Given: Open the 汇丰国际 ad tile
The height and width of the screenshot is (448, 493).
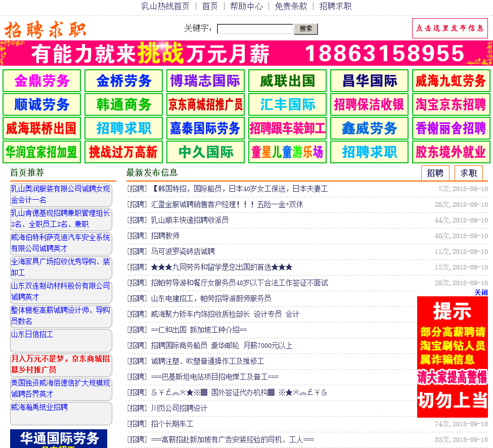Looking at the screenshot, I should [x=287, y=104].
